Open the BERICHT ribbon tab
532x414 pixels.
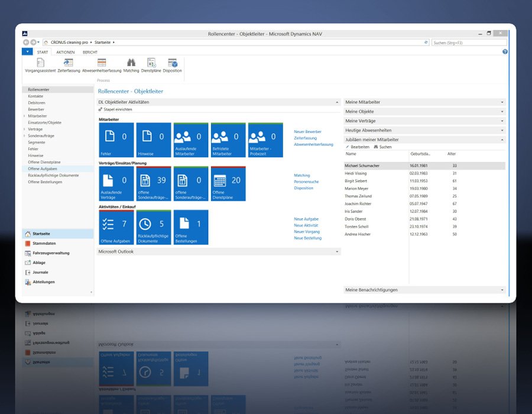(90, 52)
